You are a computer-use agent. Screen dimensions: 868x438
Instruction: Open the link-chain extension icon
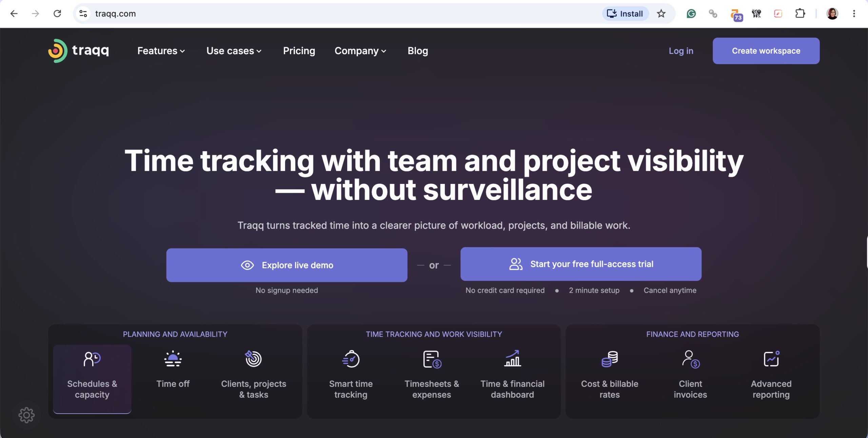click(713, 14)
